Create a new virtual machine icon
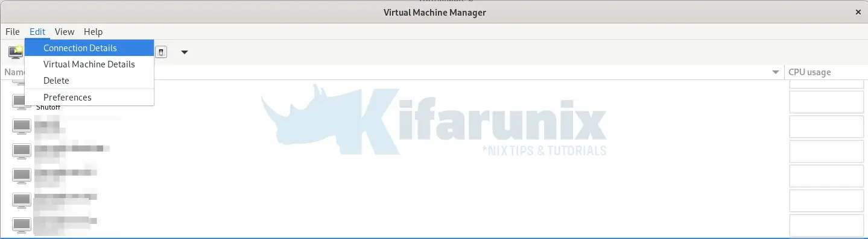This screenshot has height=239, width=868. [x=15, y=52]
